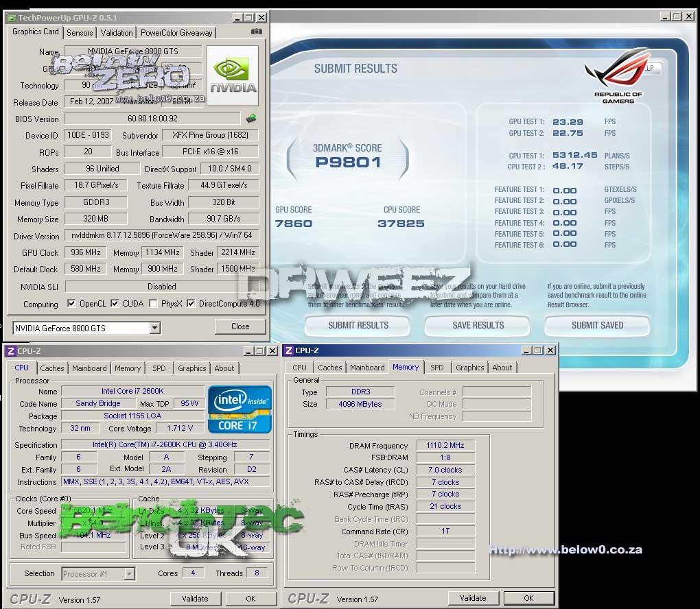700x609 pixels.
Task: Click the right CPU-Z window title icon
Action: tap(289, 350)
